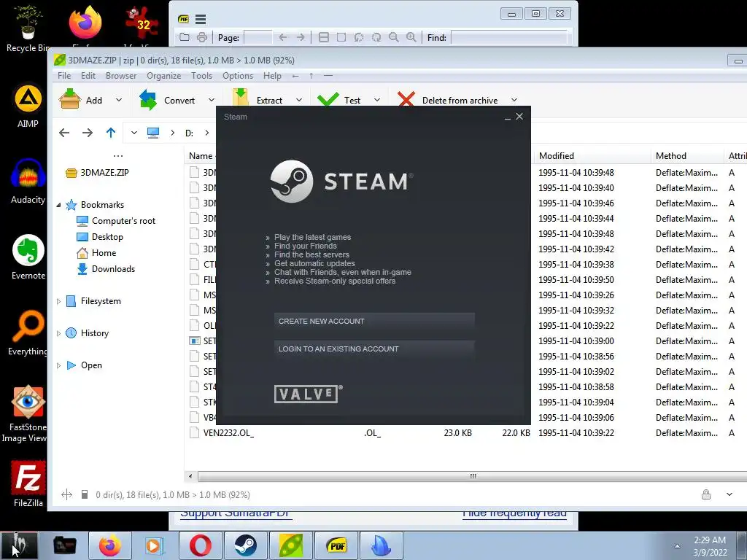
Task: Click the computer icon in address bar
Action: (x=153, y=133)
